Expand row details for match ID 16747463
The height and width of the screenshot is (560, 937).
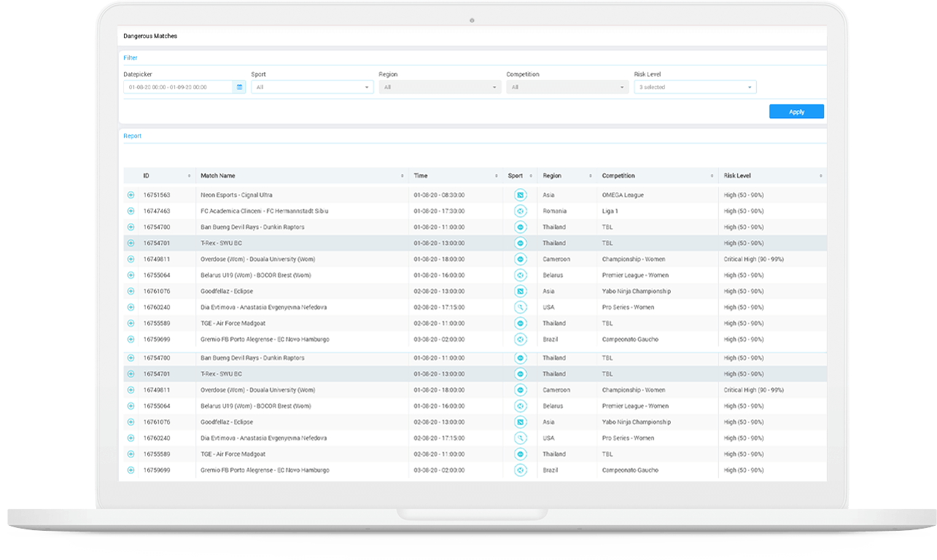[x=131, y=211]
